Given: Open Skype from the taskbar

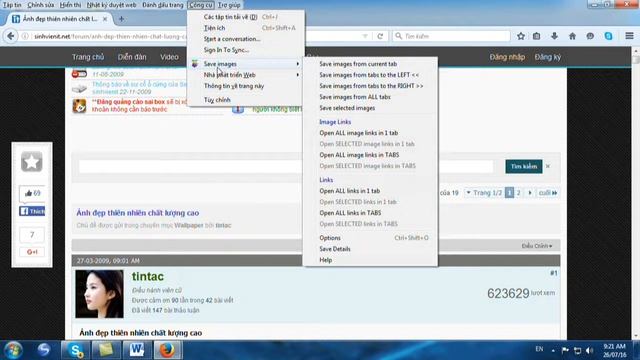Looking at the screenshot, I should pos(76,350).
